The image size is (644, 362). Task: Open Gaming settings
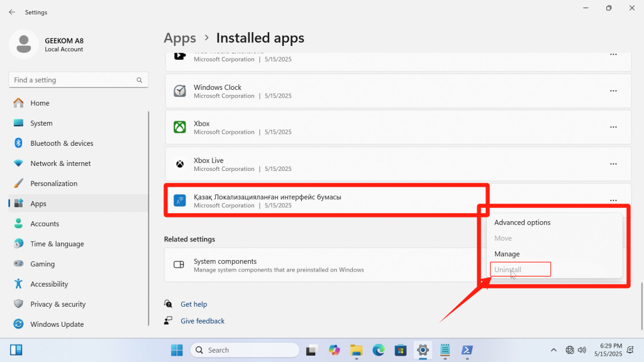78,264
